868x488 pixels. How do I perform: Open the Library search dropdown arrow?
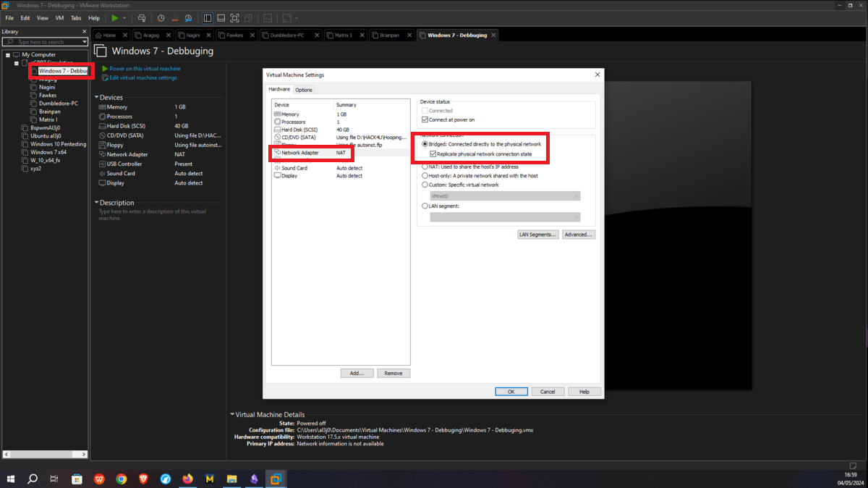click(x=85, y=42)
